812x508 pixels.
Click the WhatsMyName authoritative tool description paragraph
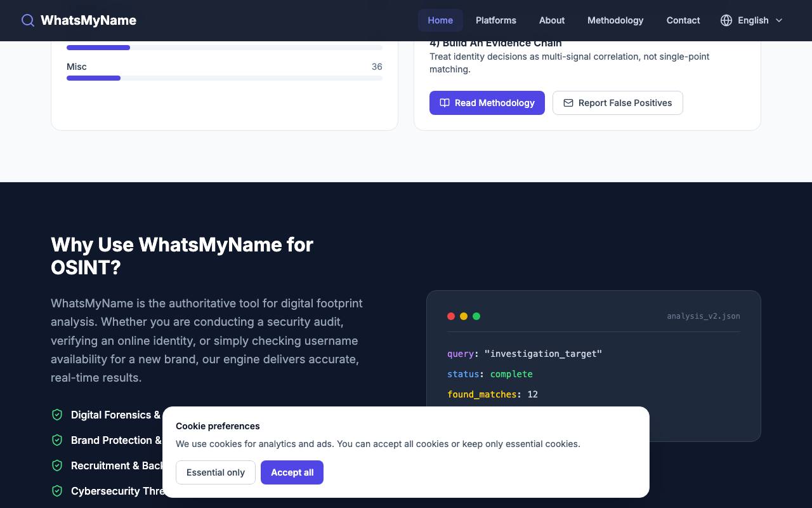point(207,340)
